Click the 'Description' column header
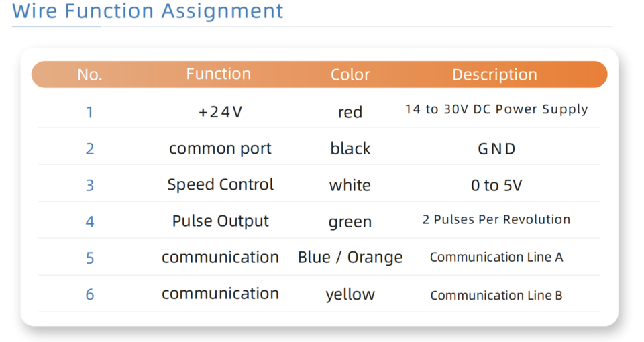Viewport: 644px width, 342px height. point(494,74)
